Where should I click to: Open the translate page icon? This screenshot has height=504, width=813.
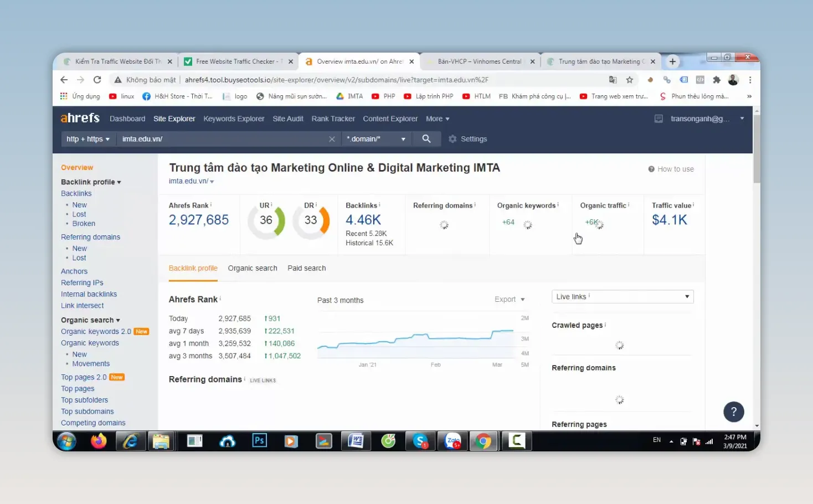click(x=613, y=80)
